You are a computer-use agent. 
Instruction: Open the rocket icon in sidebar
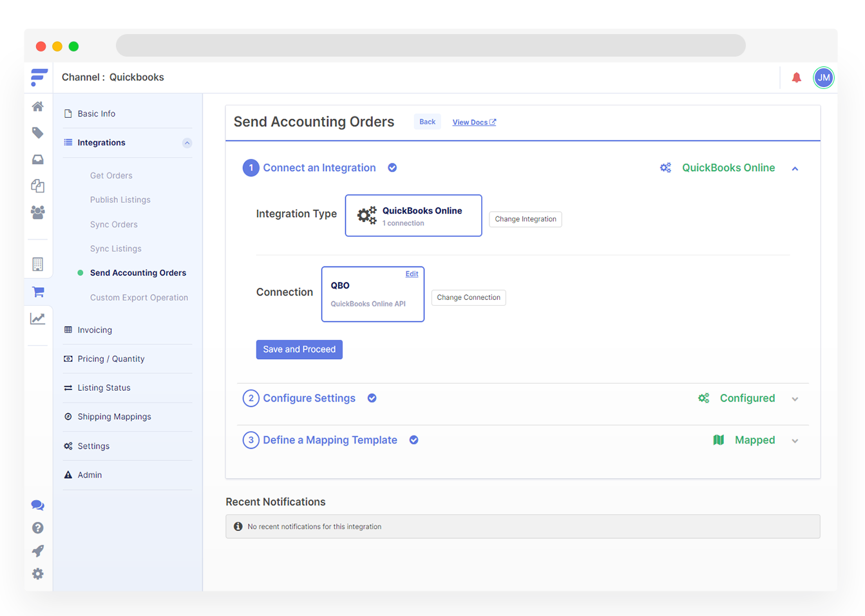[38, 551]
